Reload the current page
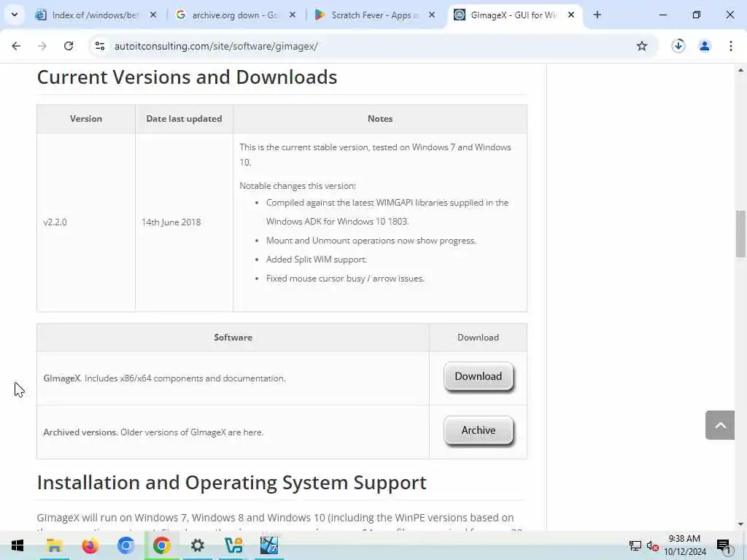 pos(69,46)
